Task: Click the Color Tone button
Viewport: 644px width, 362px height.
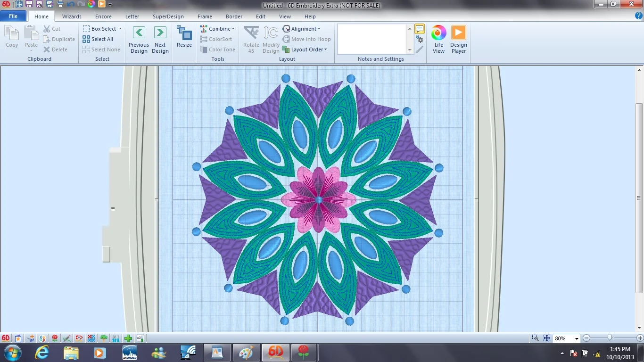Action: (217, 49)
